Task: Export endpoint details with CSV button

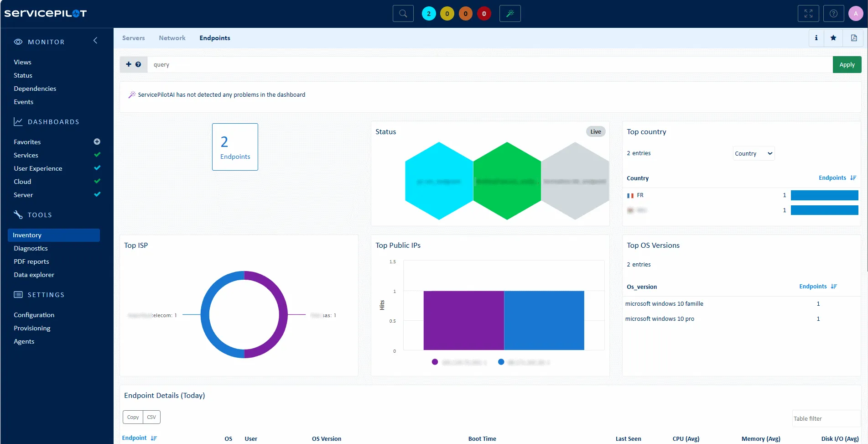Action: pyautogui.click(x=151, y=417)
